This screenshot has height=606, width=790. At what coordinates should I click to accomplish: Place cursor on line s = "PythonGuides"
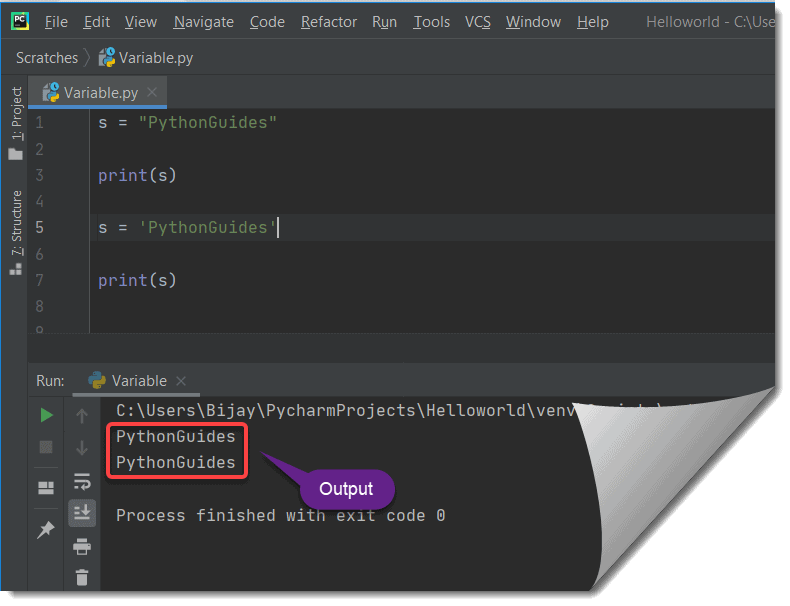[x=187, y=122]
